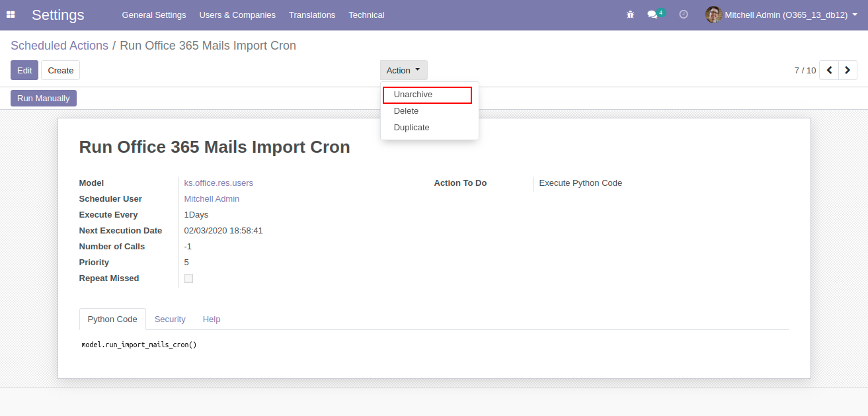Collapse the Action dropdown button
Viewport: 868px width, 416px height.
(x=403, y=70)
